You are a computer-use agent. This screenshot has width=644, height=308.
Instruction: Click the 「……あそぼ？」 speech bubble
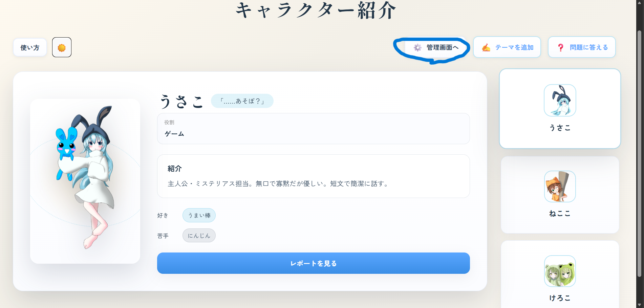(242, 101)
